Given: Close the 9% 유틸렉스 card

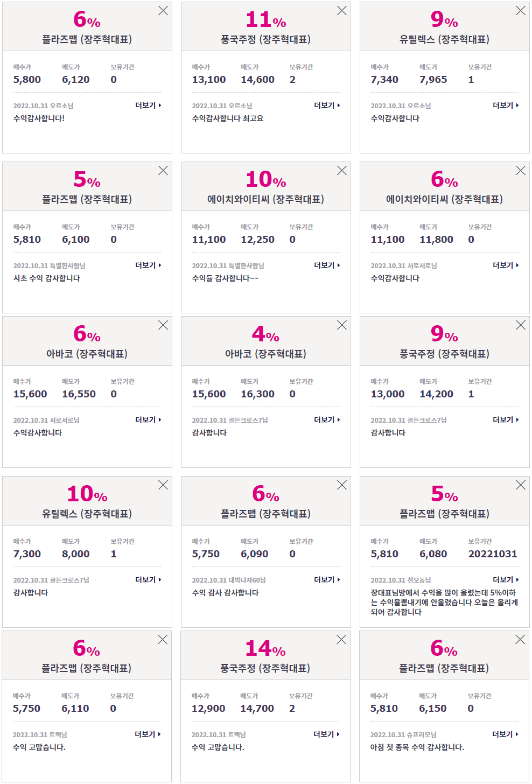Looking at the screenshot, I should pos(521,11).
